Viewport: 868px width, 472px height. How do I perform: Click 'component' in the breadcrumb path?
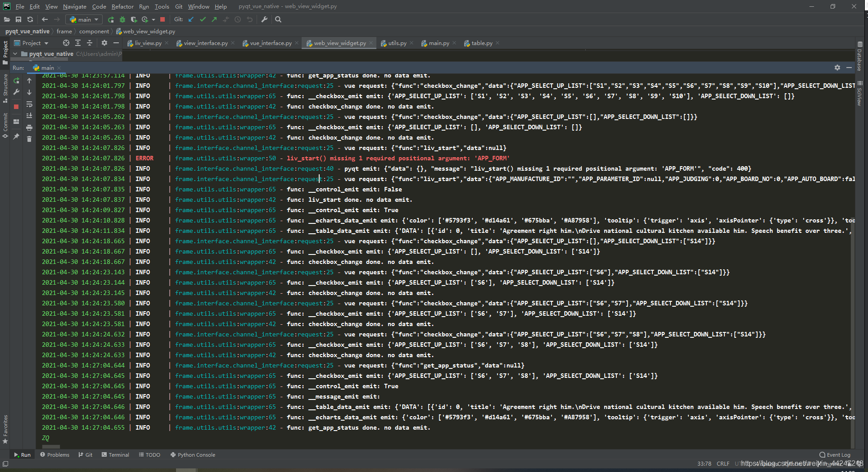(94, 32)
